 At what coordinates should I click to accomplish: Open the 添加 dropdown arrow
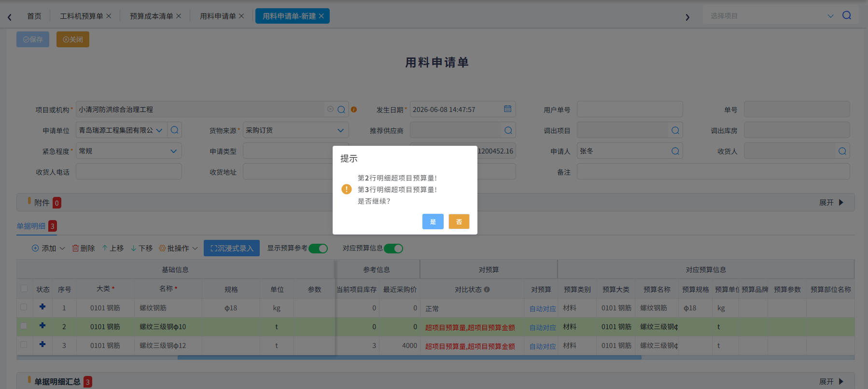(x=62, y=249)
